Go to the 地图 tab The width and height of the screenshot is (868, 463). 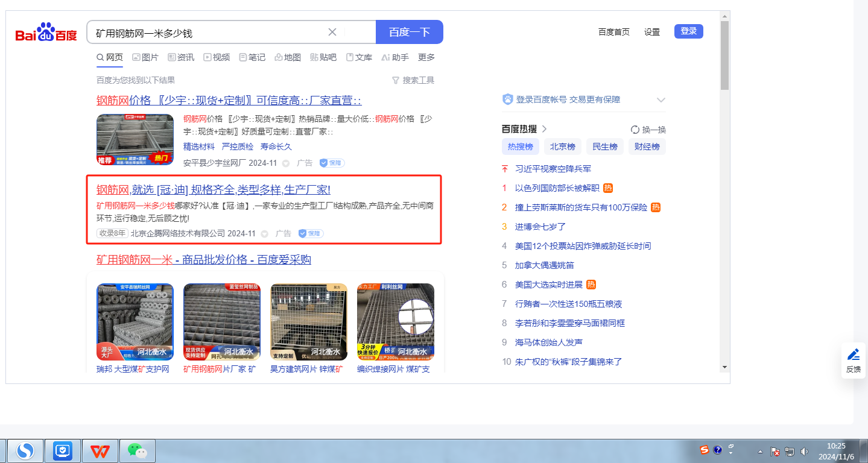click(288, 57)
